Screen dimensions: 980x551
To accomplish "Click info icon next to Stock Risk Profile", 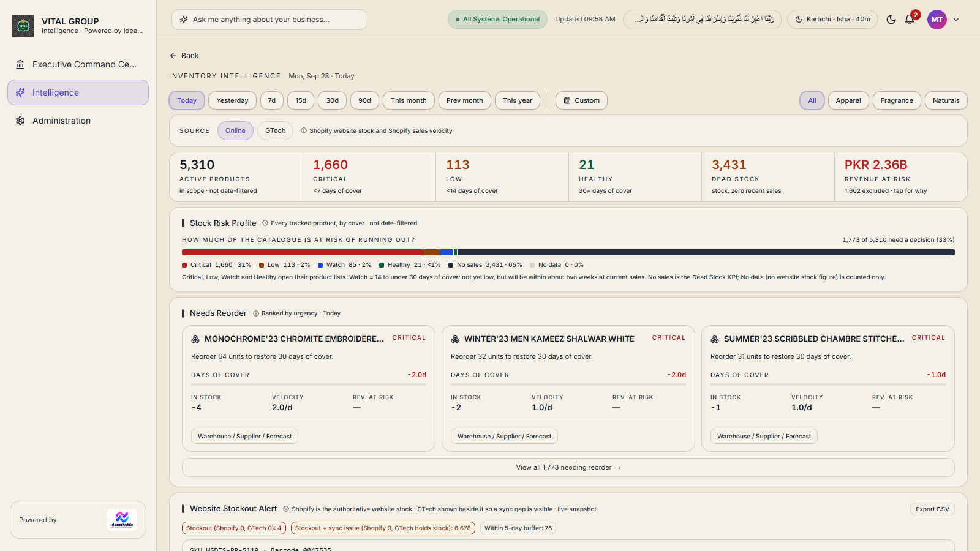I will (265, 223).
